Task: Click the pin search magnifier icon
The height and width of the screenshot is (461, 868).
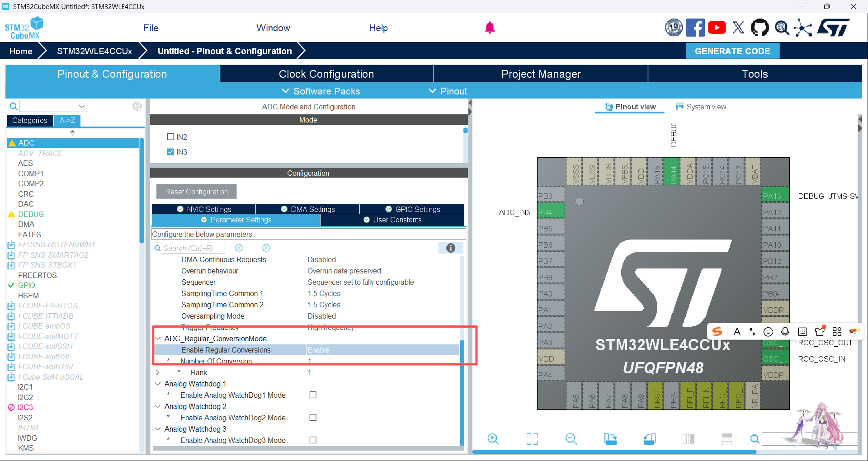Action: (755, 439)
